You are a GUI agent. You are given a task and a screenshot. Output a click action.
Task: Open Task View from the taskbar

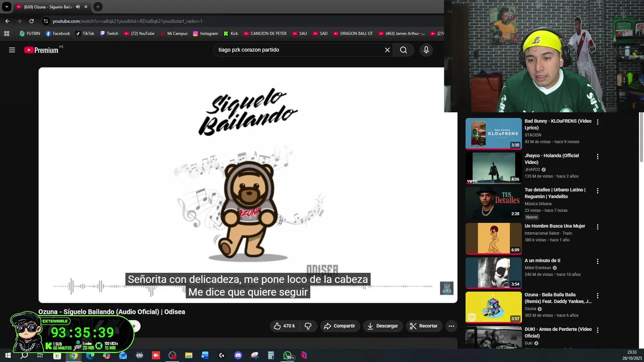(40, 355)
